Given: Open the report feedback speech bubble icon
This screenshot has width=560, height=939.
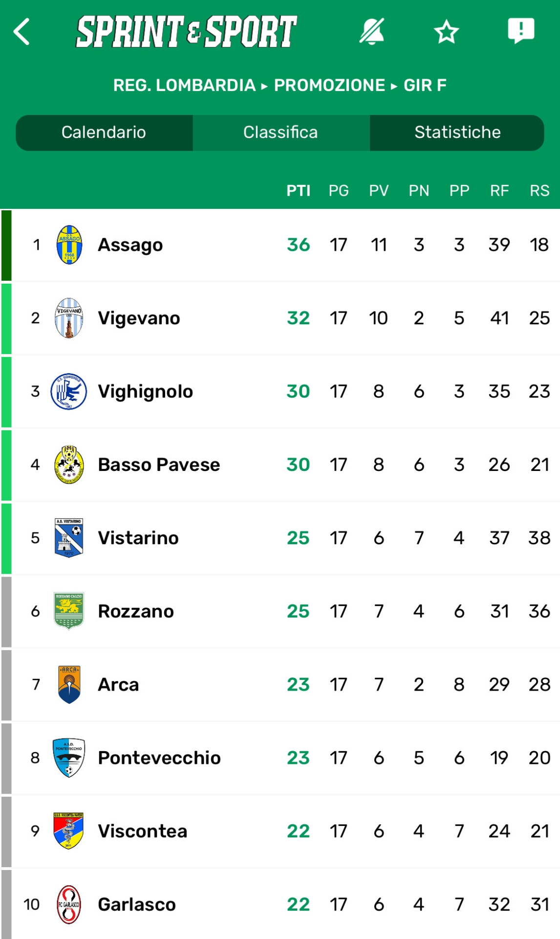Looking at the screenshot, I should click(521, 31).
